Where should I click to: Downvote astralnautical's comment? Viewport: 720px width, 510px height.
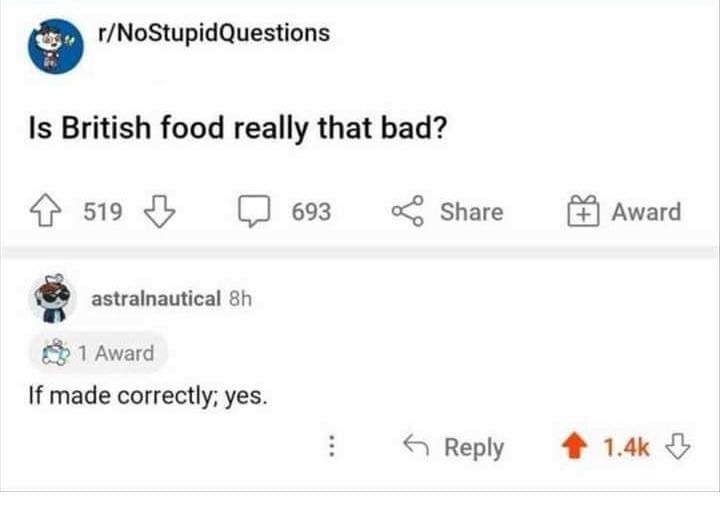click(678, 447)
